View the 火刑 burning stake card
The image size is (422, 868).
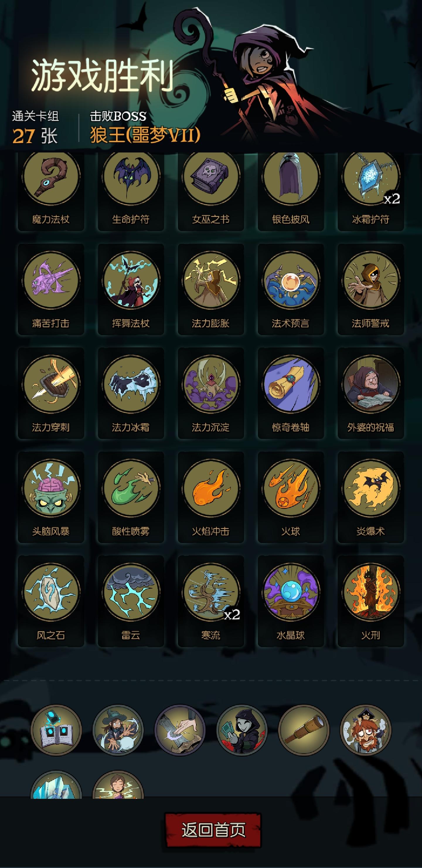[371, 592]
